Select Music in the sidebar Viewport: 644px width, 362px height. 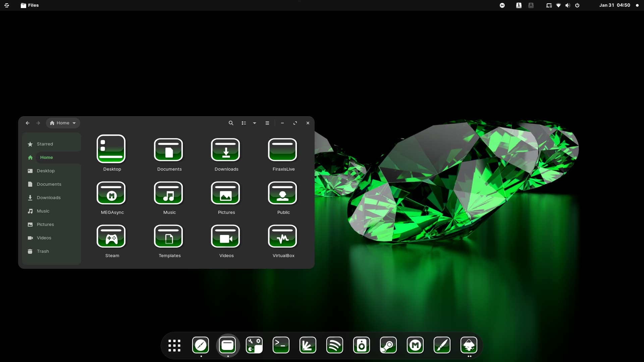[52, 211]
